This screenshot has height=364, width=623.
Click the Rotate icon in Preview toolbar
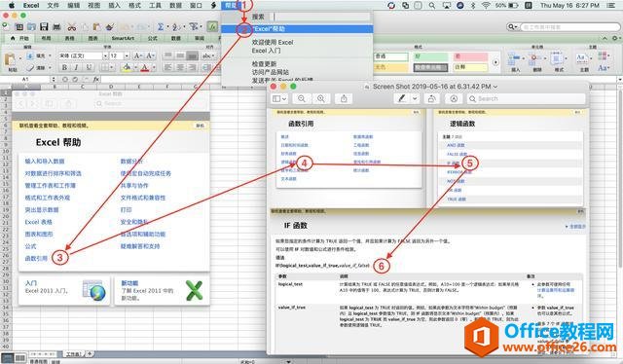(x=431, y=98)
